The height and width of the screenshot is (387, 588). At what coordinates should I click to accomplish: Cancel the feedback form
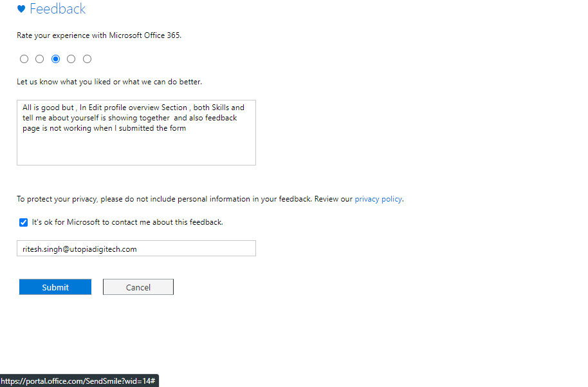pos(138,287)
